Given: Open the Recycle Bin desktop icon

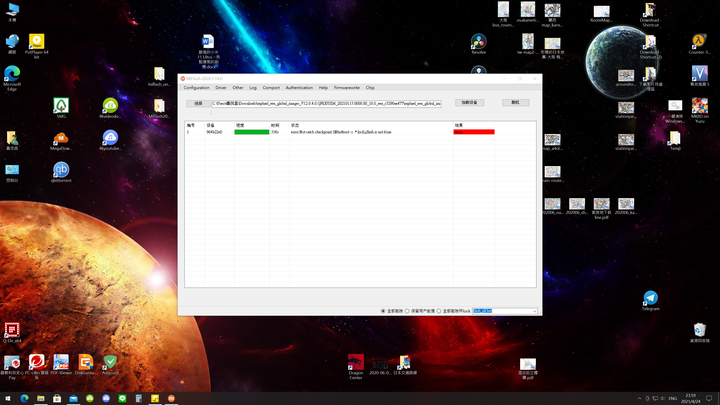Looking at the screenshot, I should (699, 332).
